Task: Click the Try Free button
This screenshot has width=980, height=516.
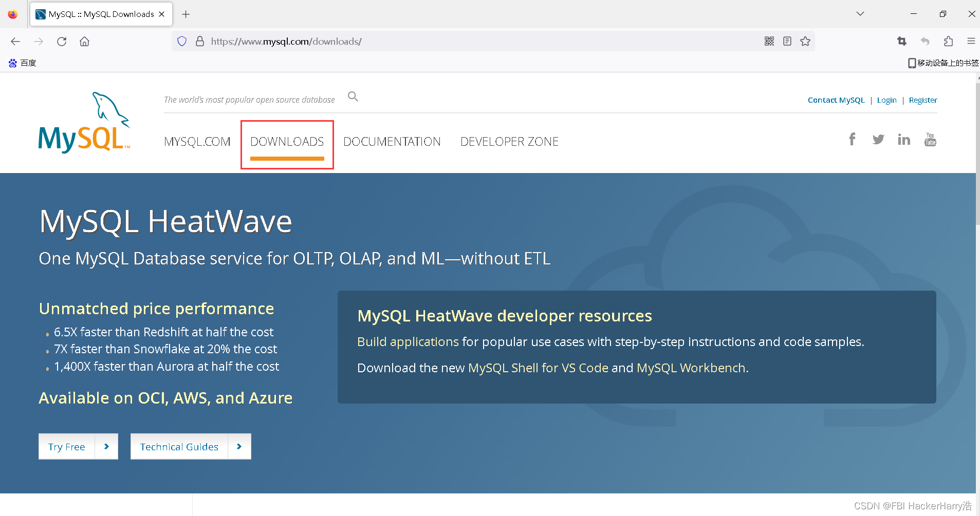Action: (x=78, y=446)
